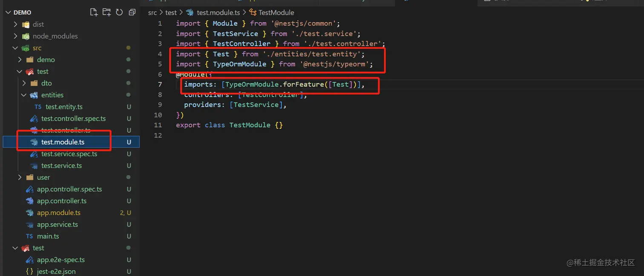The image size is (644, 276).
Task: Open app.e2e-spec.ts file
Action: coord(61,260)
